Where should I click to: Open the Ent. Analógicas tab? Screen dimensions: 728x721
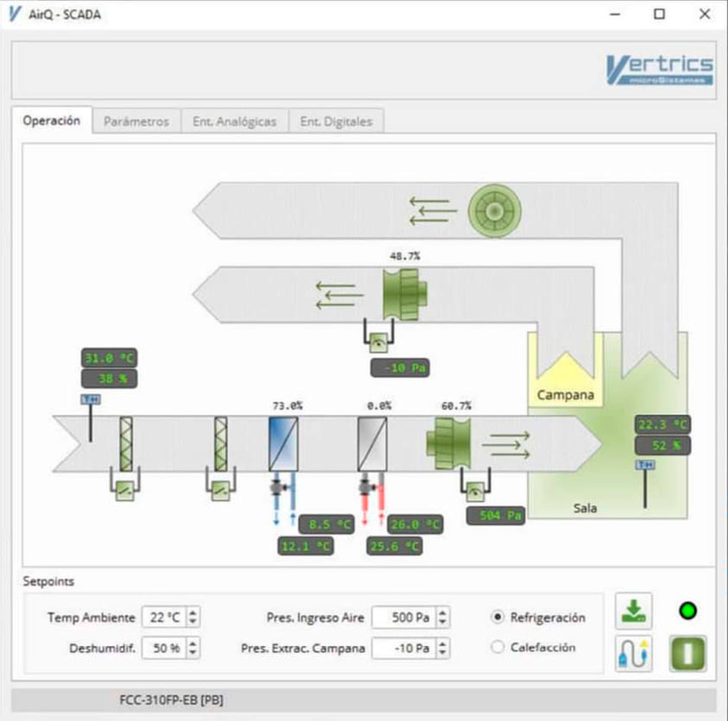[235, 122]
